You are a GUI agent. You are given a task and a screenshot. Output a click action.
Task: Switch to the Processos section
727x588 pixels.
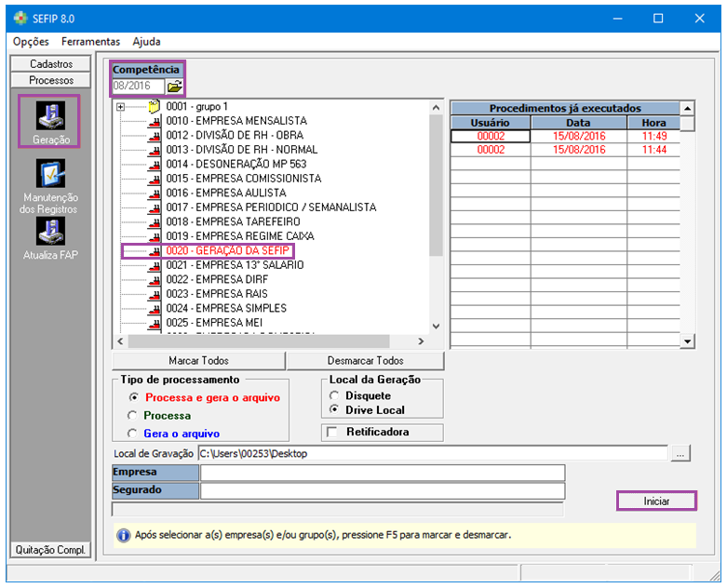point(51,80)
